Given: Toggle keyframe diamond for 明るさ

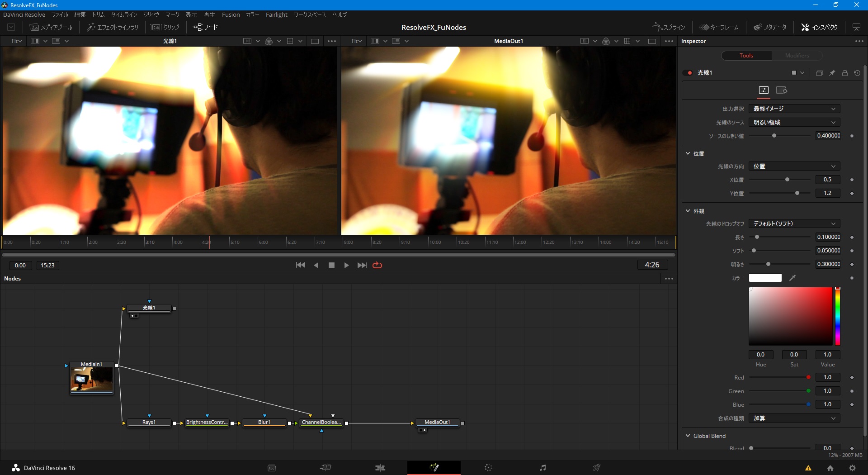Looking at the screenshot, I should point(852,264).
